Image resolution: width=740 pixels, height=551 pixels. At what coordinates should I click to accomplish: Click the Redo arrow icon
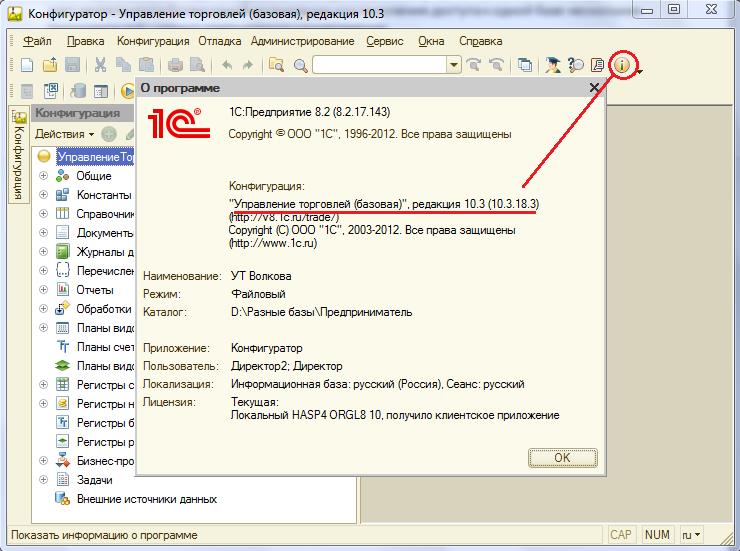pyautogui.click(x=248, y=65)
